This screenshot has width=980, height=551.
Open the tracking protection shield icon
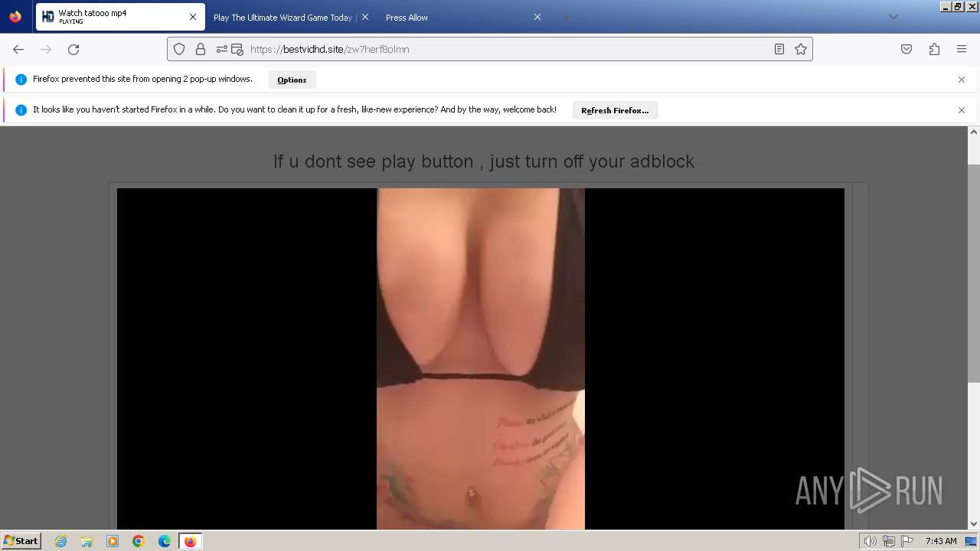179,49
